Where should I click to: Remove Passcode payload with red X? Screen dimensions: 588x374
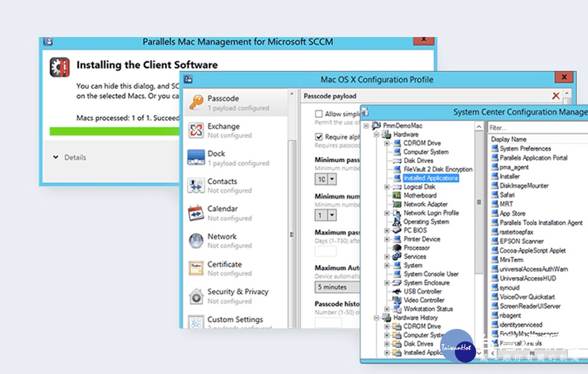(556, 96)
